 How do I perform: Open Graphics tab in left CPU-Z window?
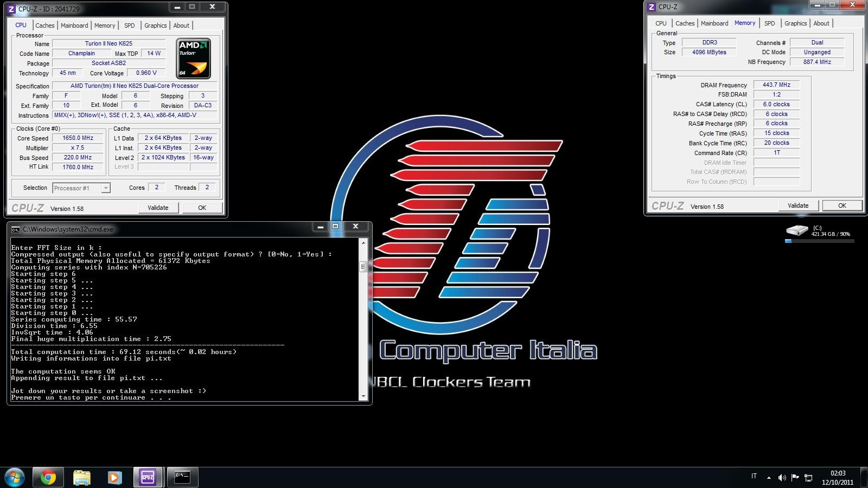155,25
